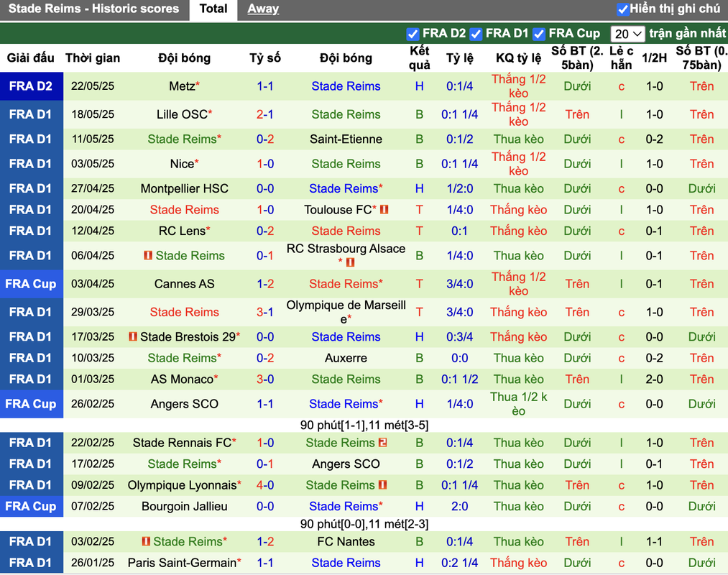Viewport: 728px width, 575px height.
Task: Click the 4-0 score of Olympique Lyonnais match
Action: tap(265, 485)
